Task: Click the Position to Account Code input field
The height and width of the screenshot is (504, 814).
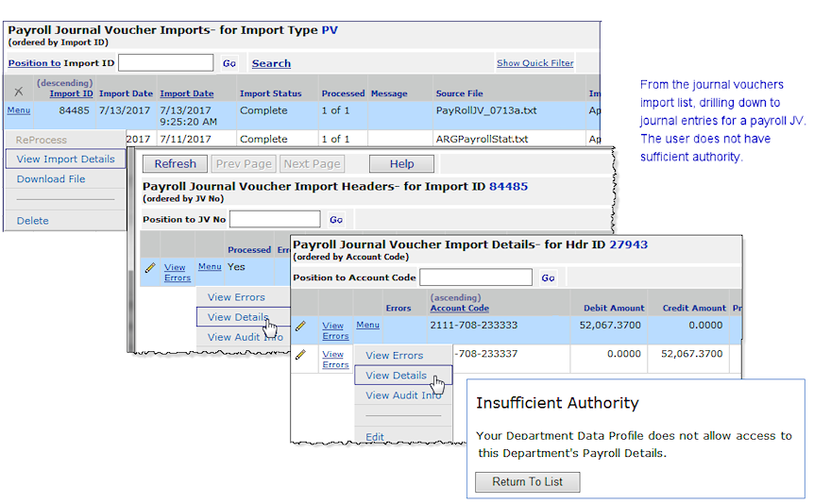Action: [x=475, y=277]
